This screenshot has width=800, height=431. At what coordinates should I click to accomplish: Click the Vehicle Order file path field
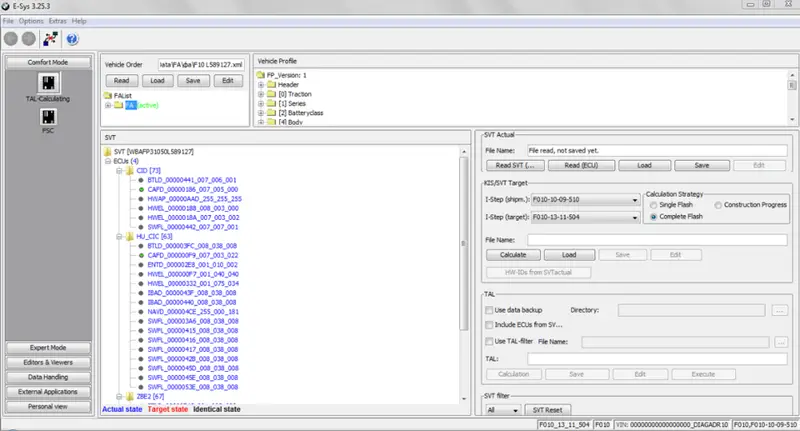coord(201,65)
